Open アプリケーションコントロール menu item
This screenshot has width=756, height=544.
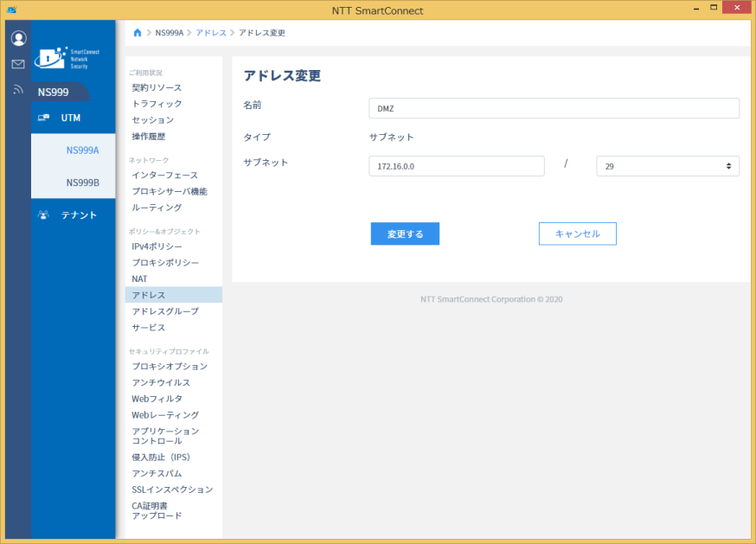165,436
